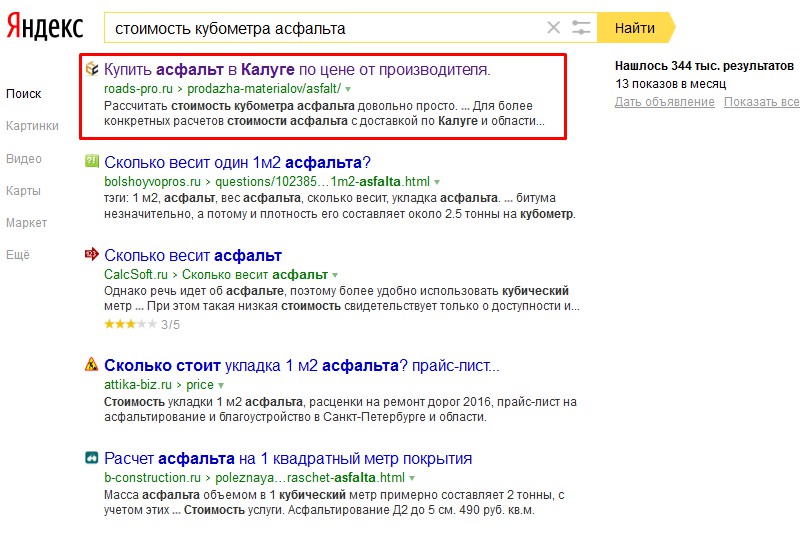Switch to the Видео section
The image size is (800, 534).
click(24, 159)
